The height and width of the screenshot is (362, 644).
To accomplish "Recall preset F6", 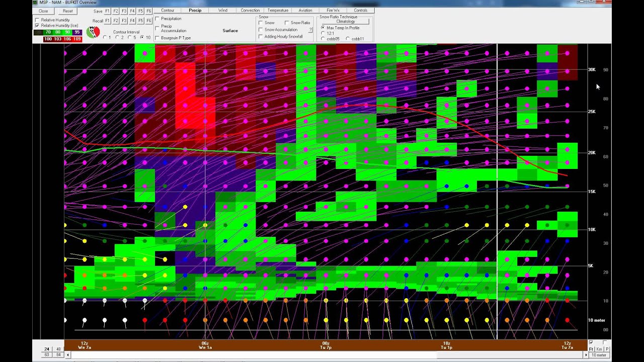I will coord(149,21).
